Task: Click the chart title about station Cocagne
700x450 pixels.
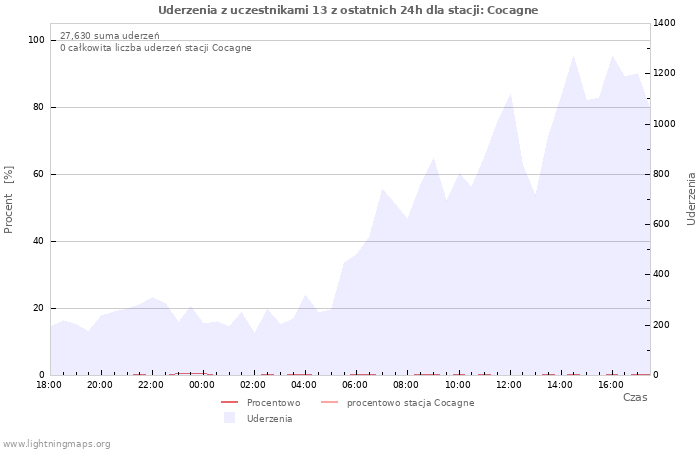Action: 348,10
